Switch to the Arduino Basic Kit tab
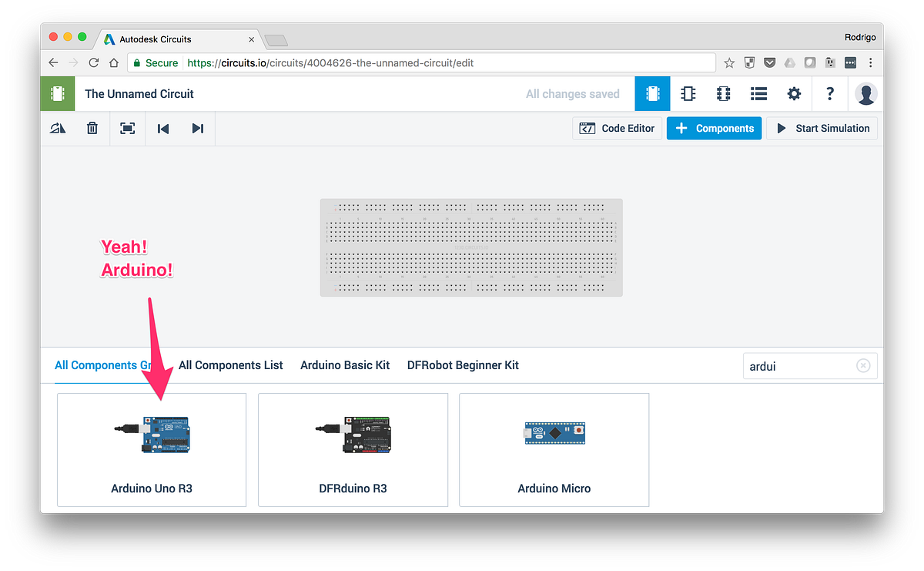Viewport: 924px width, 571px height. (345, 364)
